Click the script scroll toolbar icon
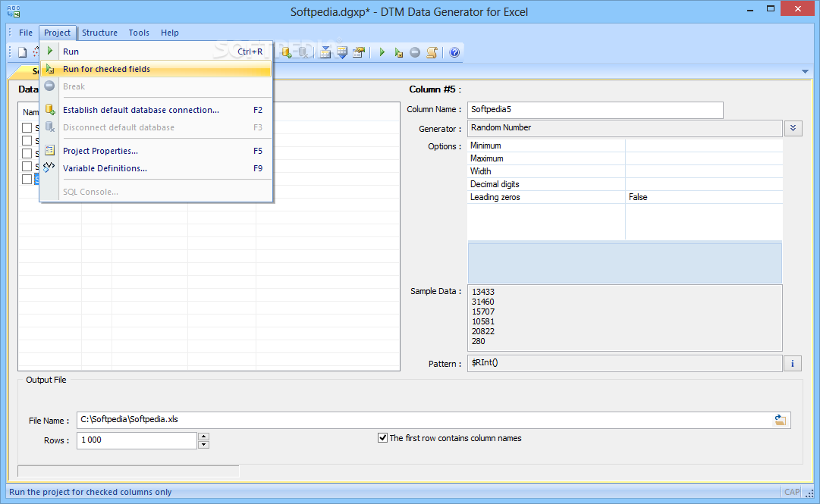This screenshot has width=820, height=504. [432, 52]
